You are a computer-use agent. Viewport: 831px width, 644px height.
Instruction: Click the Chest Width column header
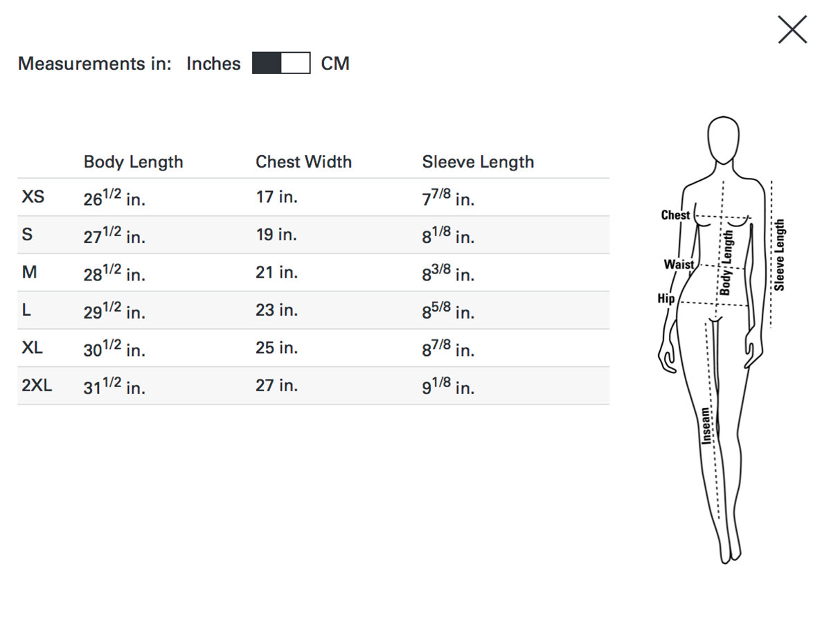303,162
